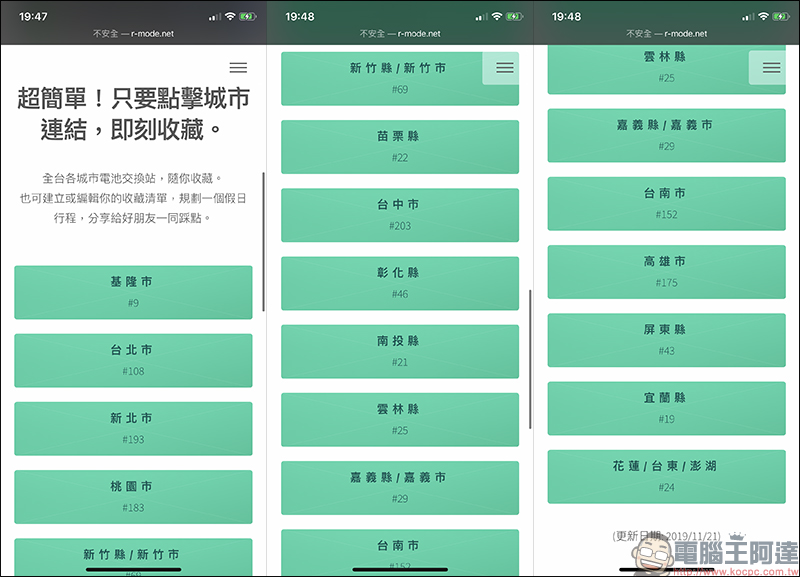Tap hamburger menu overlapping the 雲林縣 button
Viewport: 800px width, 577px height.
pyautogui.click(x=771, y=68)
